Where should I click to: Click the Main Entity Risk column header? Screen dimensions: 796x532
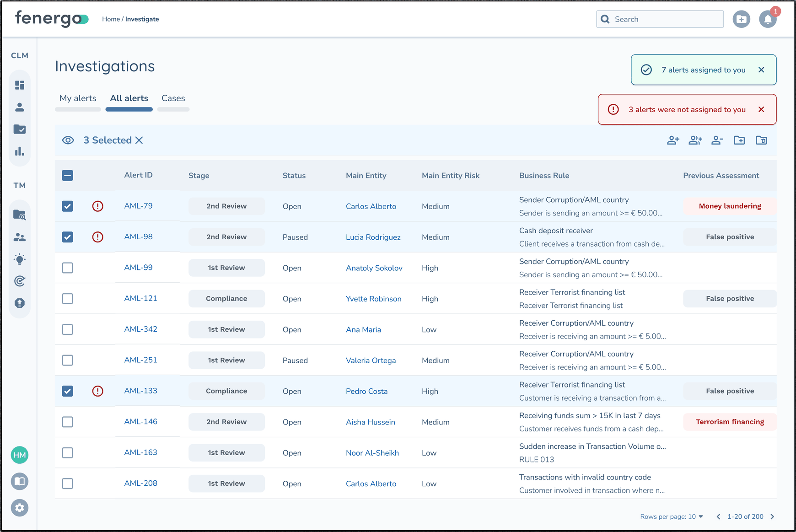pos(451,176)
